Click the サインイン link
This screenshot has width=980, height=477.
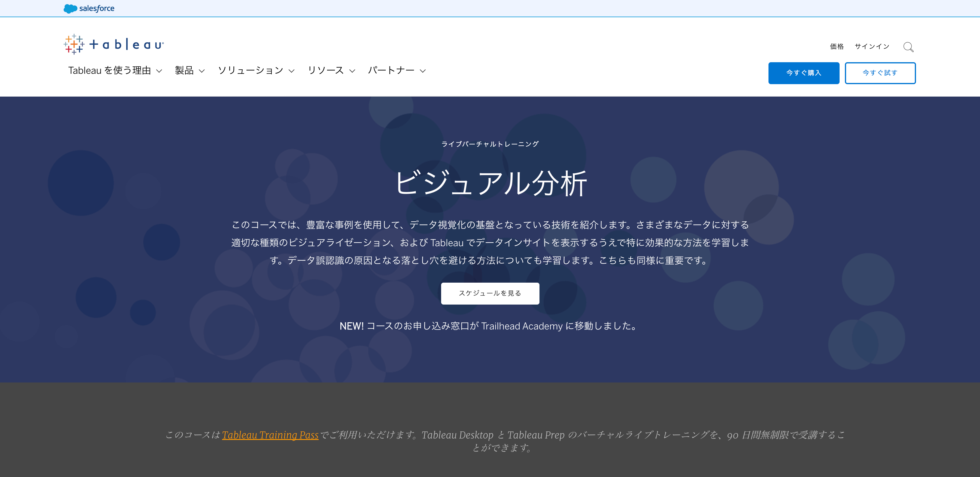(x=872, y=47)
